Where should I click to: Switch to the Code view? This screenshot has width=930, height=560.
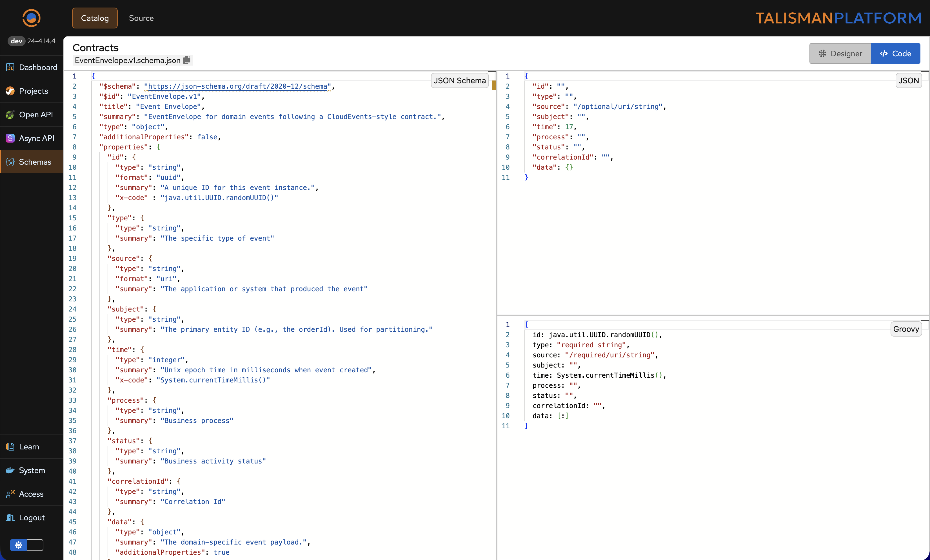coord(895,53)
